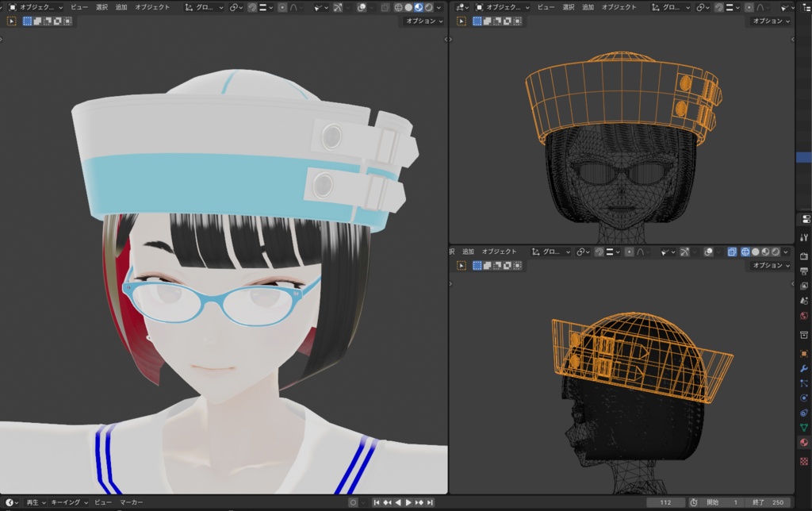
Task: Select Box tool icon in left viewport
Action: [x=11, y=21]
